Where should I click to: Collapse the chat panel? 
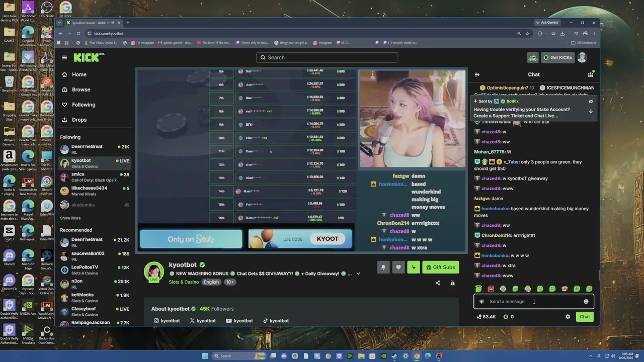pyautogui.click(x=477, y=74)
